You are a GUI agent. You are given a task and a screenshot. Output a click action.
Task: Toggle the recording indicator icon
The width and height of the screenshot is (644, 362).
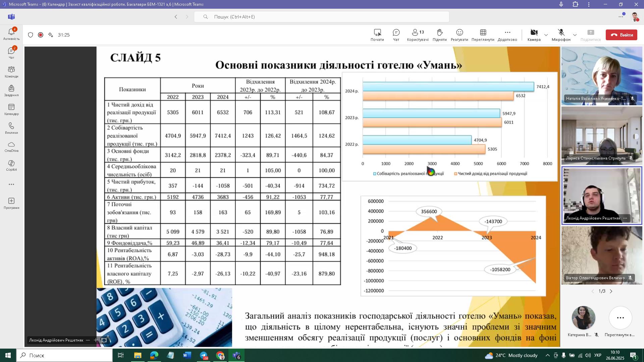[x=41, y=35]
